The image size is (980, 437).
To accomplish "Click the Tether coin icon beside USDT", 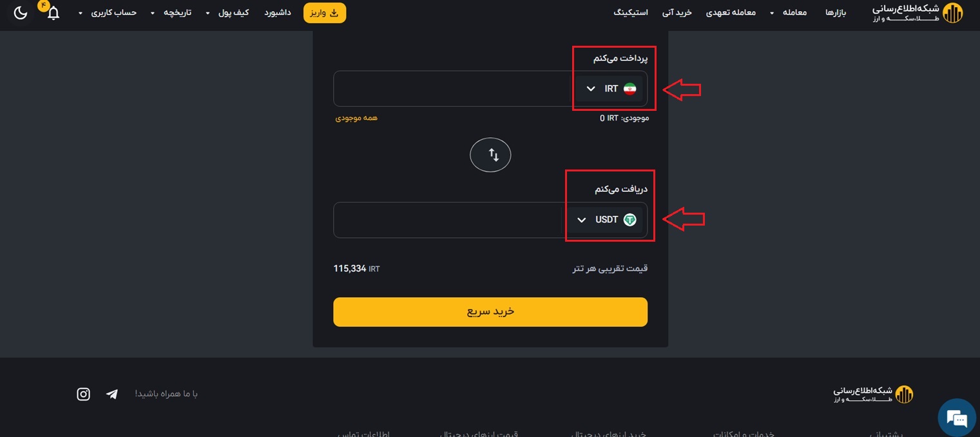I will [x=629, y=220].
